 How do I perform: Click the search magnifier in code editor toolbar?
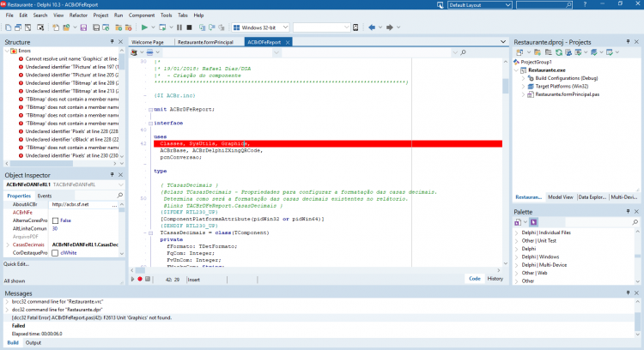tap(464, 52)
